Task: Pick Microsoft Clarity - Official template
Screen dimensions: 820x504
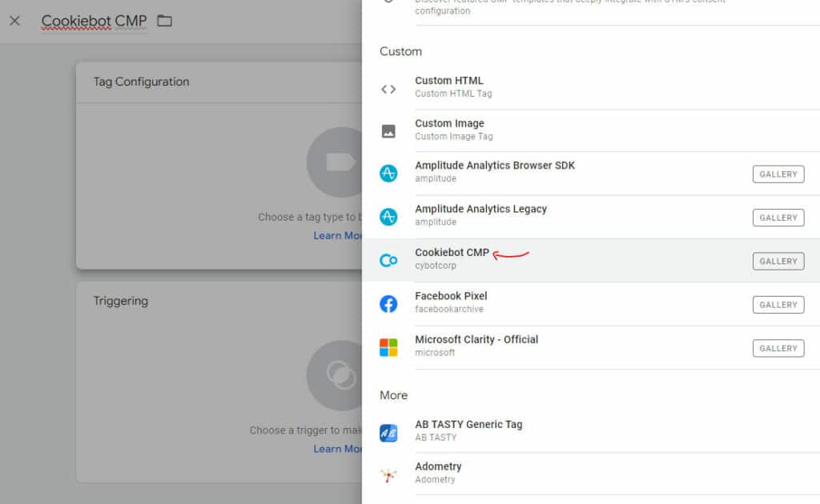Action: 591,347
